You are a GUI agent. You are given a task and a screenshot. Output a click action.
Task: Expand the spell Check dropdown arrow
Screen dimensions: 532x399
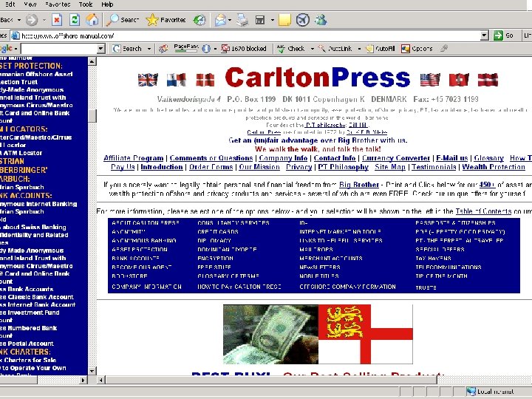click(x=312, y=49)
